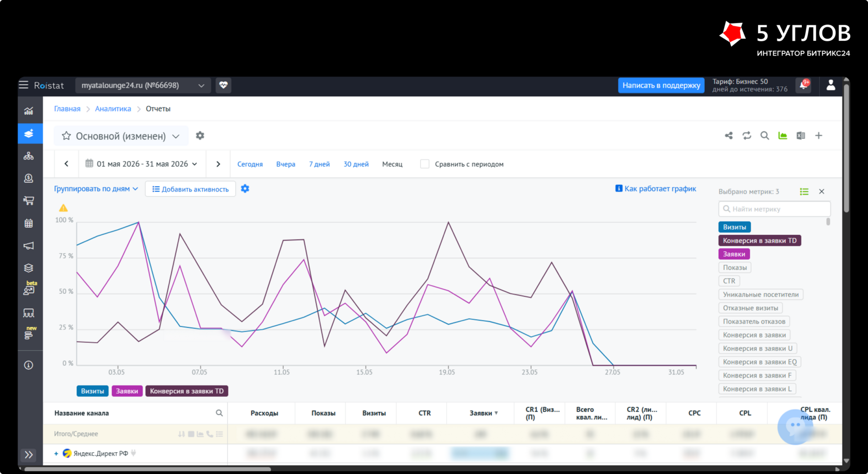Click the share report icon
The image size is (868, 474).
pos(729,135)
